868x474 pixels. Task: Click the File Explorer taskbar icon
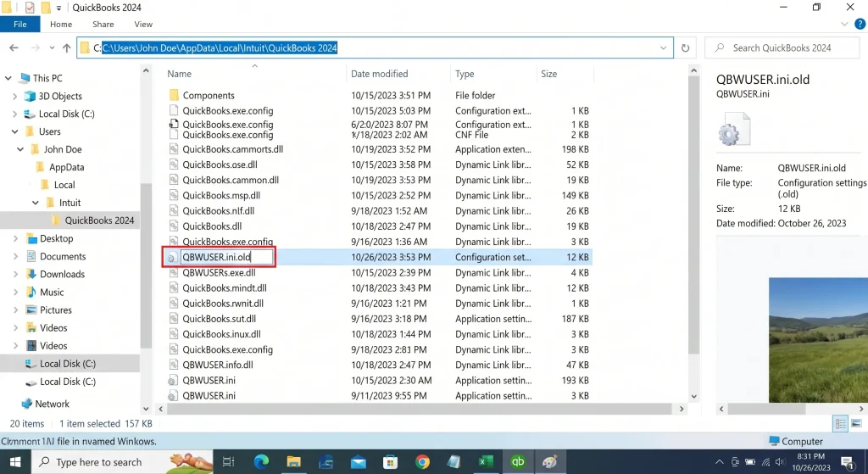[293, 462]
